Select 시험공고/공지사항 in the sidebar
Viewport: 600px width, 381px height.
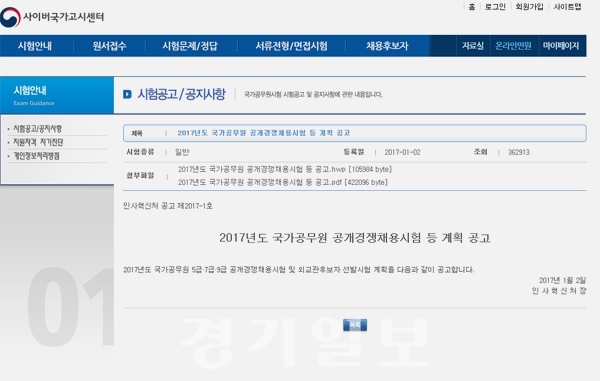(x=38, y=129)
